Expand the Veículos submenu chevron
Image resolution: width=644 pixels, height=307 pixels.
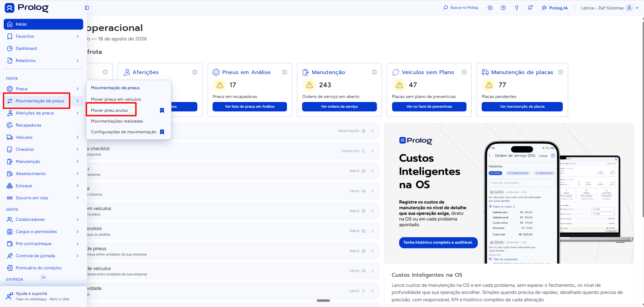pyautogui.click(x=77, y=137)
